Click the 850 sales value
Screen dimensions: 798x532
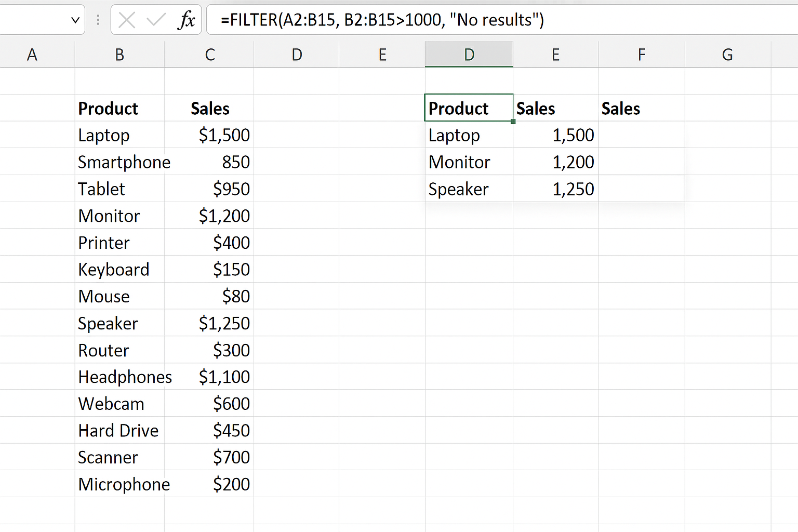point(236,162)
